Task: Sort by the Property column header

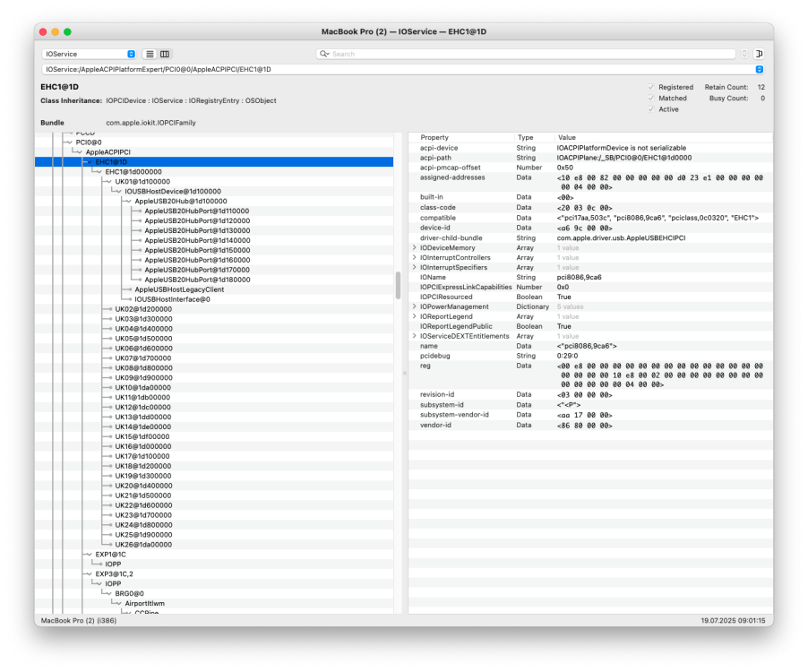Action: point(462,138)
